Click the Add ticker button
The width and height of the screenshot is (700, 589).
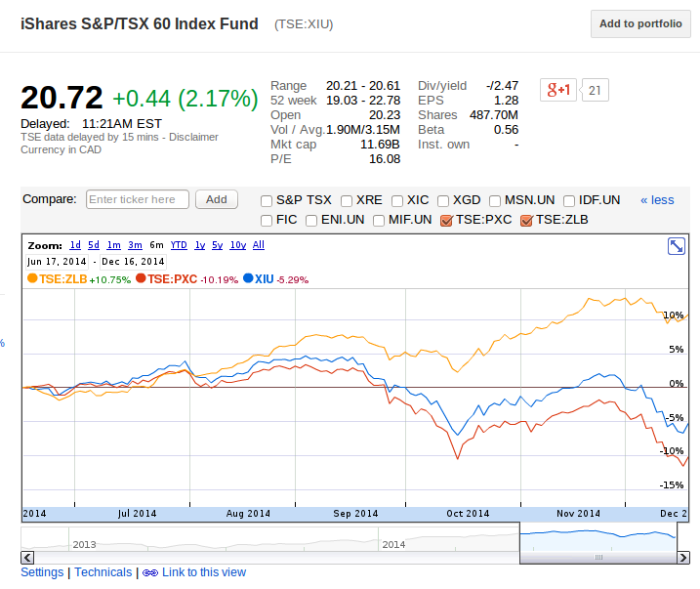click(x=217, y=199)
